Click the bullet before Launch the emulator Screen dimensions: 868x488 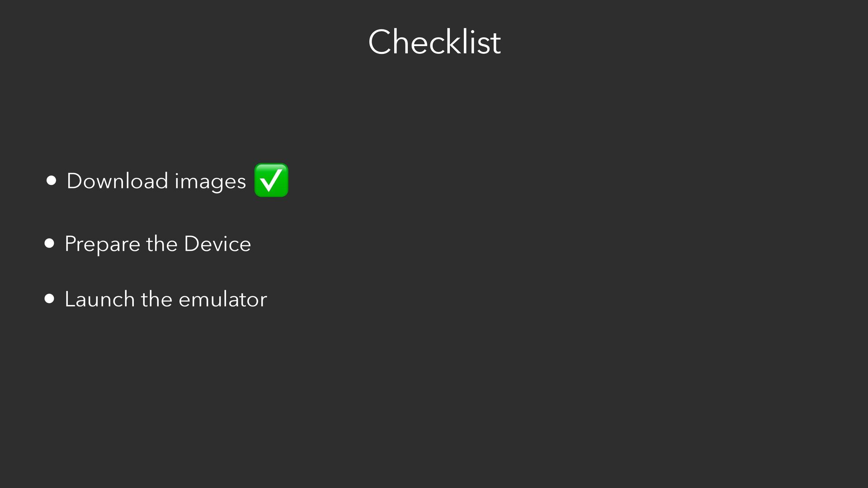click(50, 299)
